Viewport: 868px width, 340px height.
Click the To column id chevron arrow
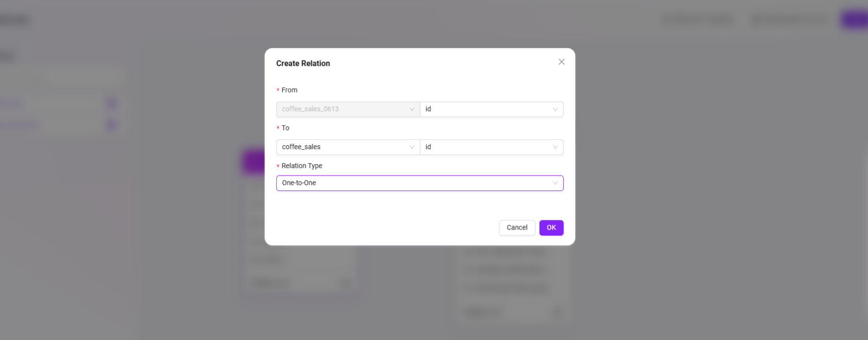[x=555, y=147]
